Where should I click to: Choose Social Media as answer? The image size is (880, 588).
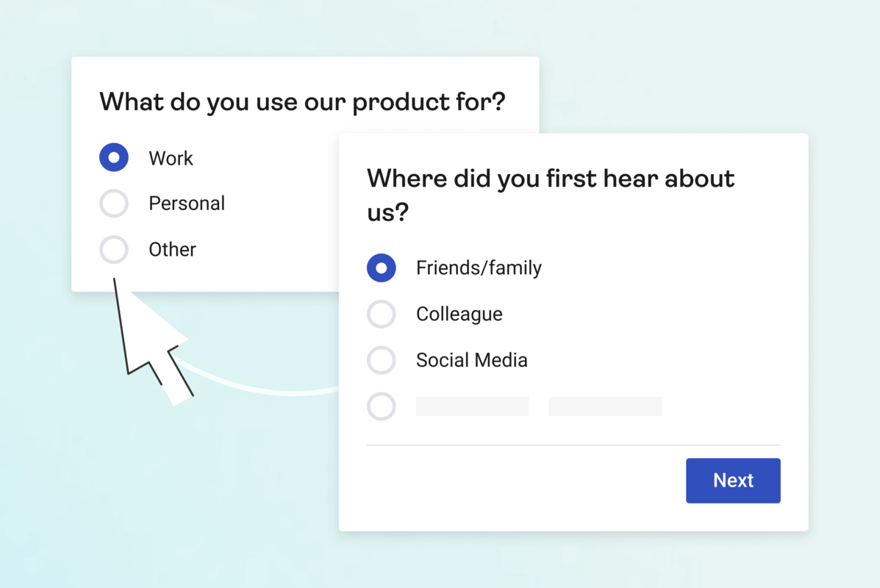(382, 360)
